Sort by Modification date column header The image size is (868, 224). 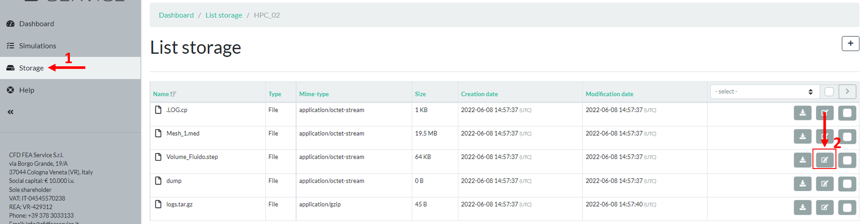609,94
